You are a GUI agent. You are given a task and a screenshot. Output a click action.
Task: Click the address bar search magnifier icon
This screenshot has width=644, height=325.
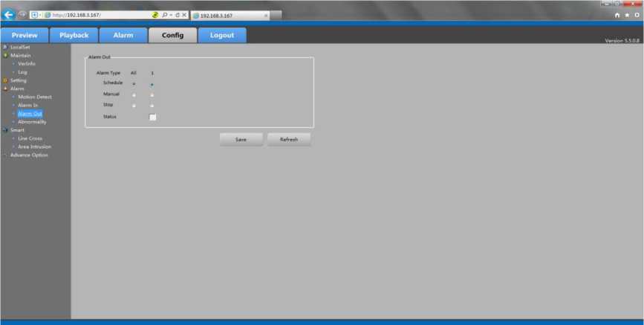(164, 15)
